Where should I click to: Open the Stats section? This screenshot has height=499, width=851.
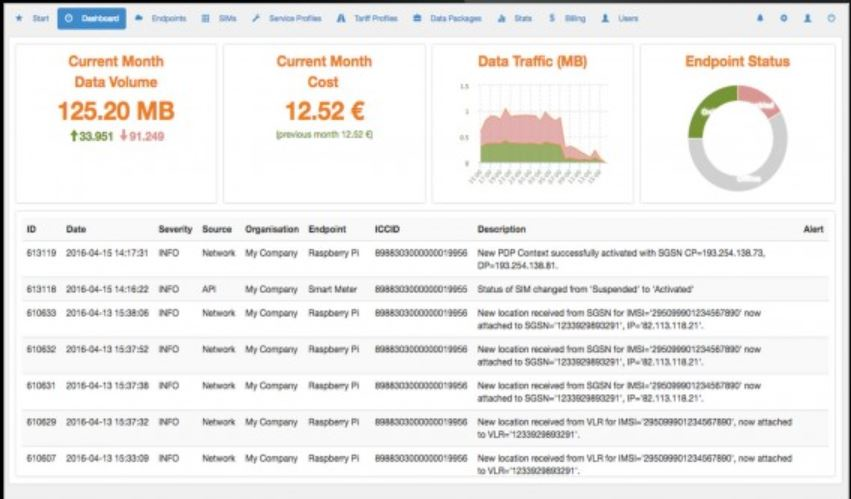point(515,18)
